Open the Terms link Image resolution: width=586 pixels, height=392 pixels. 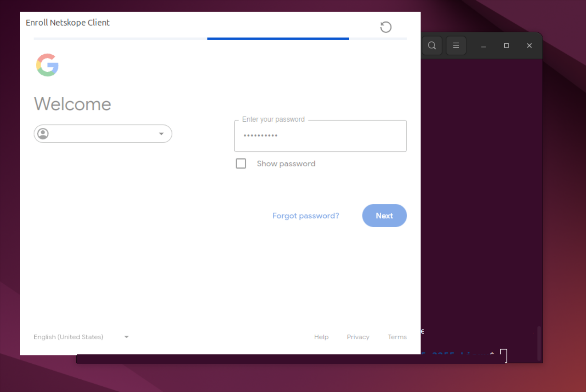pos(397,337)
